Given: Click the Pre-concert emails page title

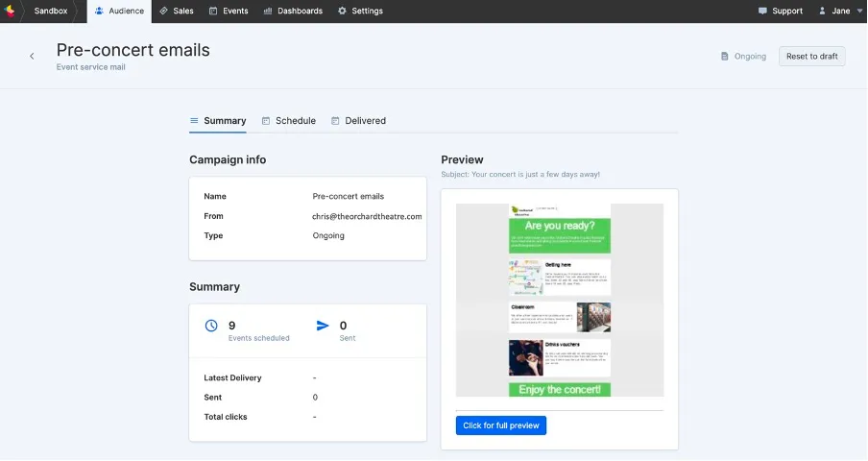Looking at the screenshot, I should (133, 50).
